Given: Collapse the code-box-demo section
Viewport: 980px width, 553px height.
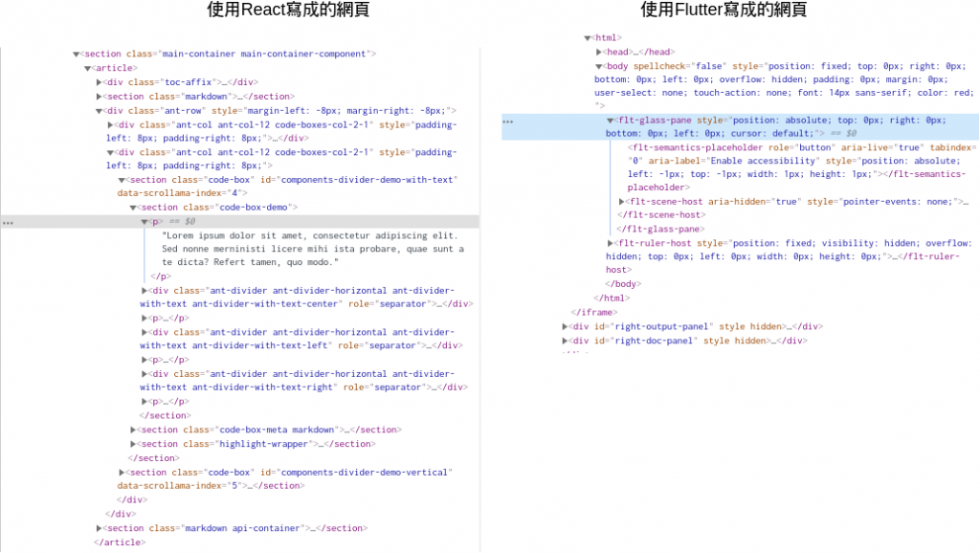Looking at the screenshot, I should tap(133, 208).
